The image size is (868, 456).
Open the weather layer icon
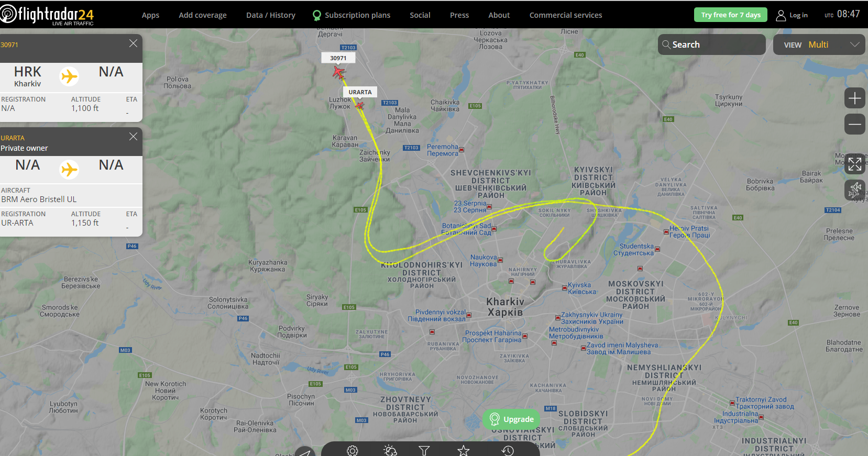(390, 450)
